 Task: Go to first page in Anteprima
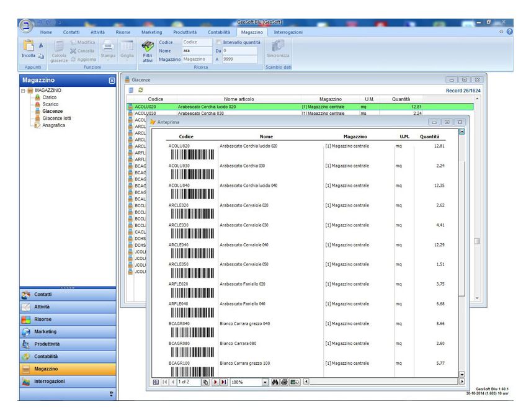pyautogui.click(x=165, y=382)
